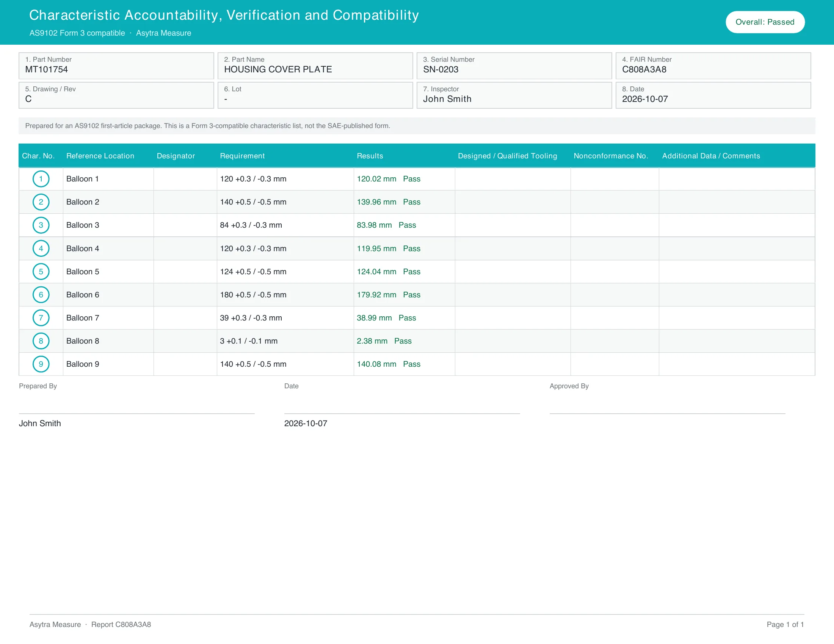Click requirement 84 +0.3 / -0.3 mm
The height and width of the screenshot is (644, 834).
click(x=251, y=225)
